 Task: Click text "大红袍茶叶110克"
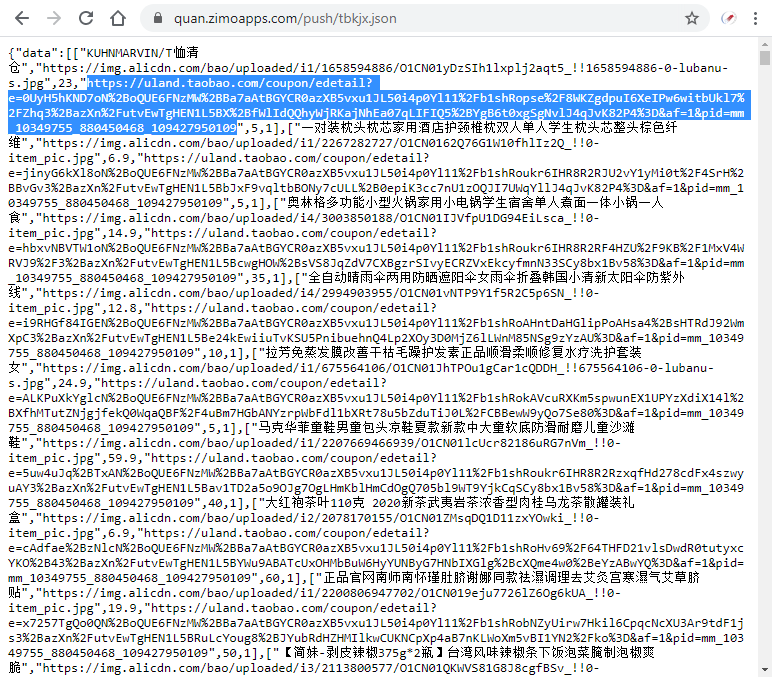click(315, 503)
